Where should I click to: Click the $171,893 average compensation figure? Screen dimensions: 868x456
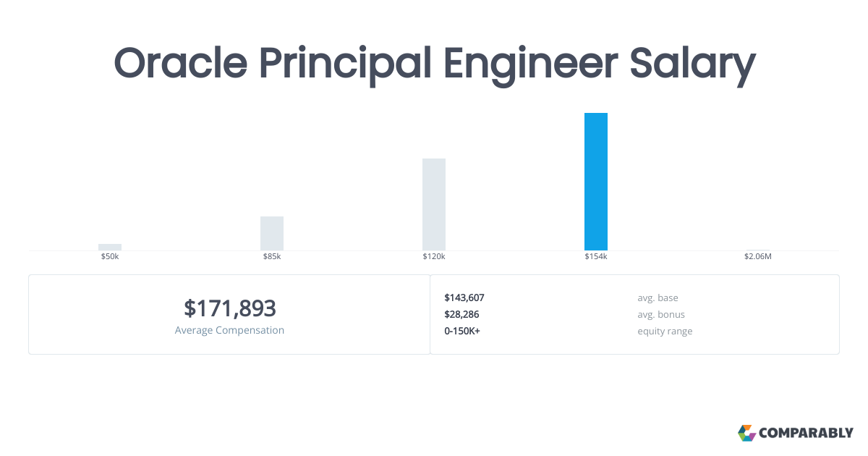tap(230, 308)
